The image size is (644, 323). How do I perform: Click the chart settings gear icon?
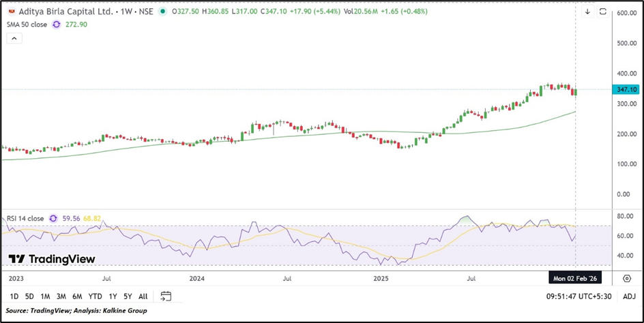[626, 279]
